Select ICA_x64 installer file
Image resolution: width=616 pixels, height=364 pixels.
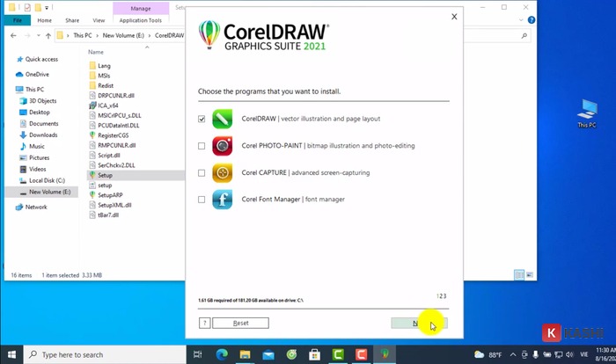[107, 106]
